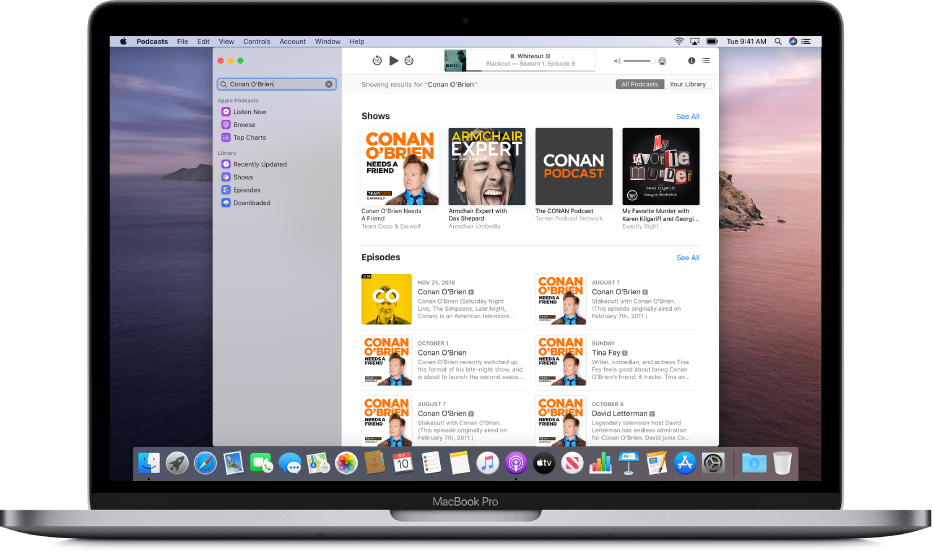Click 'Exactly Right' publisher text
This screenshot has height=553, width=934.
[x=640, y=226]
